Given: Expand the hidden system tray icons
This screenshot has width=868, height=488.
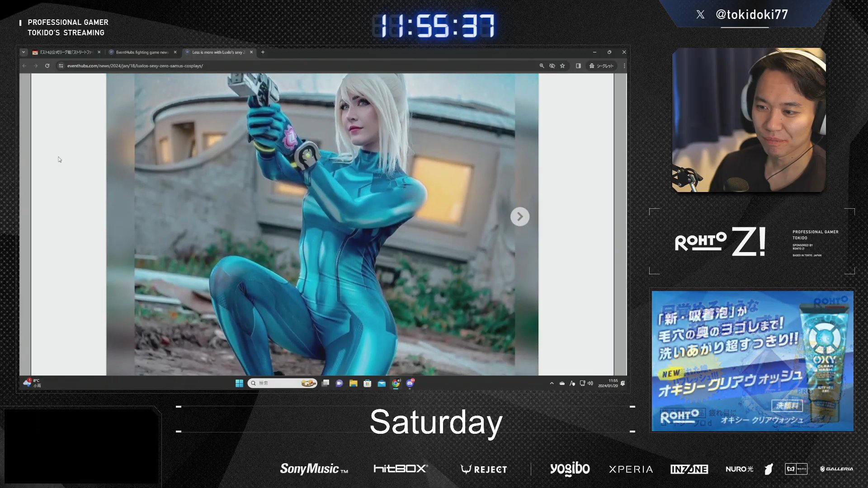Looking at the screenshot, I should [552, 383].
